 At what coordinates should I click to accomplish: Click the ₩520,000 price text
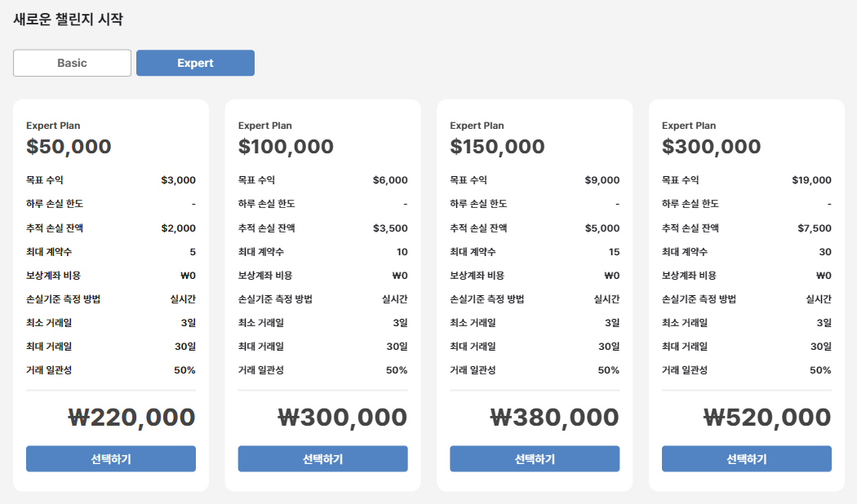pos(767,418)
